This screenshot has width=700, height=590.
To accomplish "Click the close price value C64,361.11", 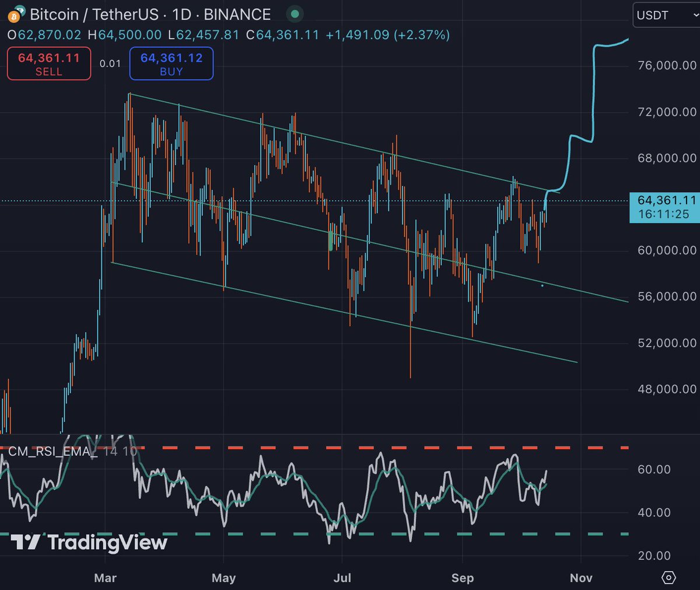I will 282,35.
